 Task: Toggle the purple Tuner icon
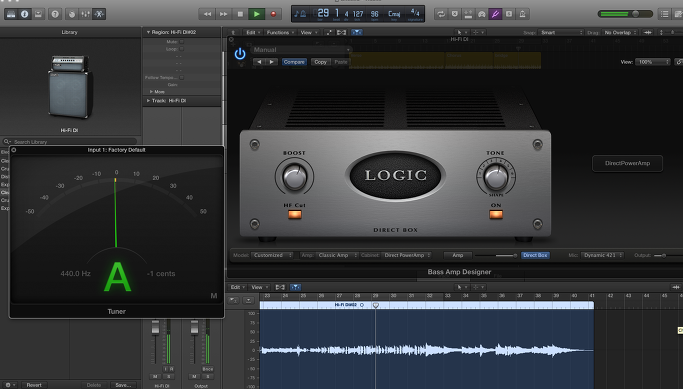(495, 14)
